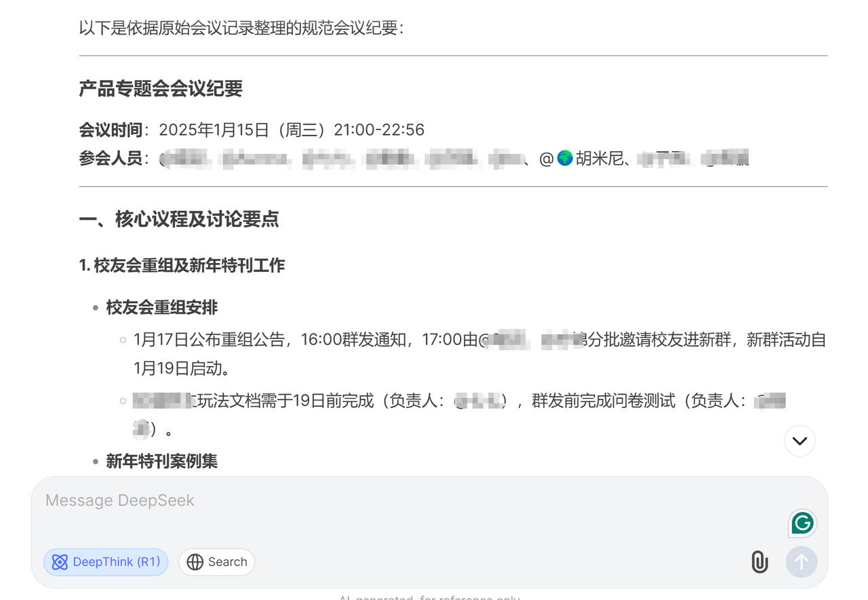This screenshot has width=868, height=600.
Task: Click the bullet 新年特刊案例集
Action: 162,462
